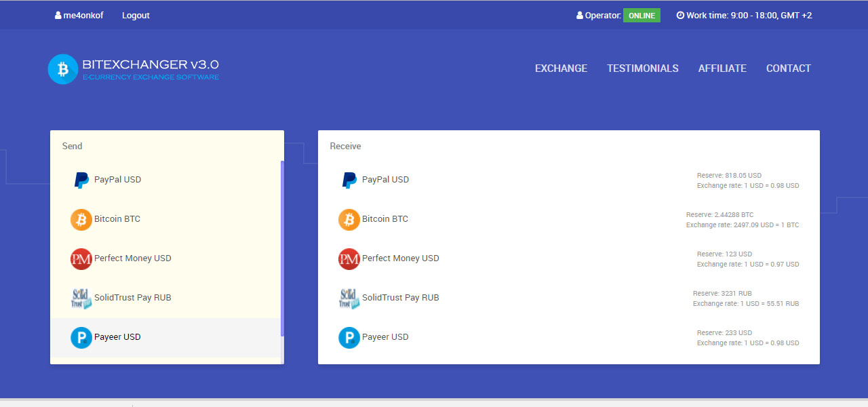This screenshot has height=407, width=868.
Task: Open the TESTIMONIALS page
Action: tap(643, 69)
